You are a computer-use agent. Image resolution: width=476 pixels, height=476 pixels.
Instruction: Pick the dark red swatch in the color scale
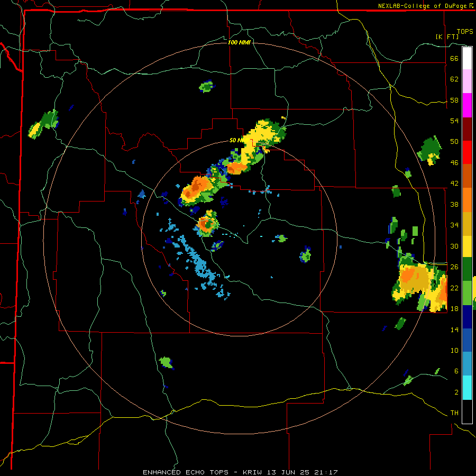(467, 129)
